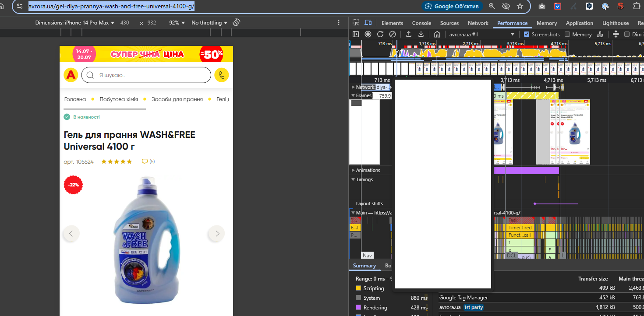Click the previous image arrow on product
644x316 pixels.
pyautogui.click(x=71, y=233)
